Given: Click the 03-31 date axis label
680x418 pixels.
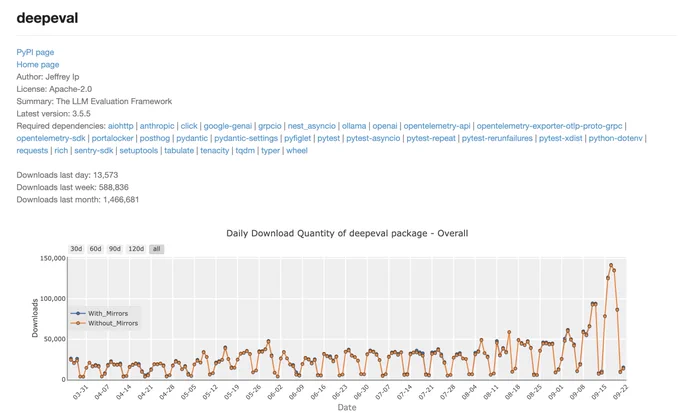Looking at the screenshot, I should (x=81, y=392).
